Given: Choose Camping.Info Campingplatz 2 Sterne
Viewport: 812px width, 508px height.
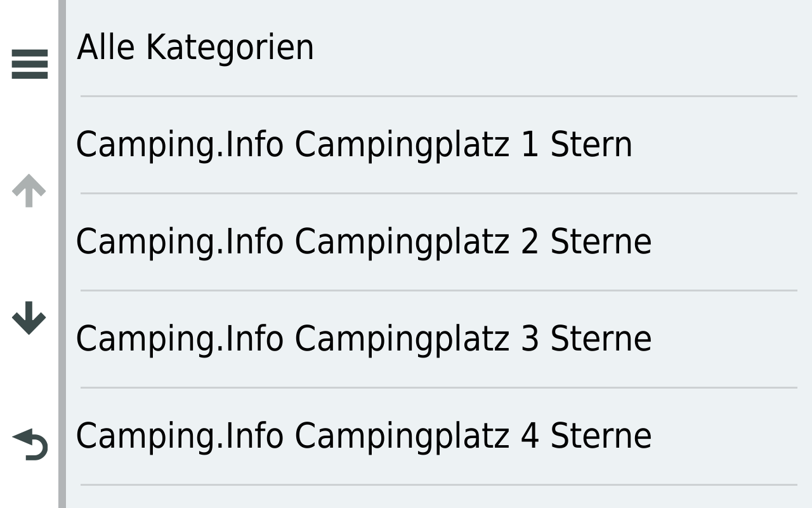Looking at the screenshot, I should (363, 242).
